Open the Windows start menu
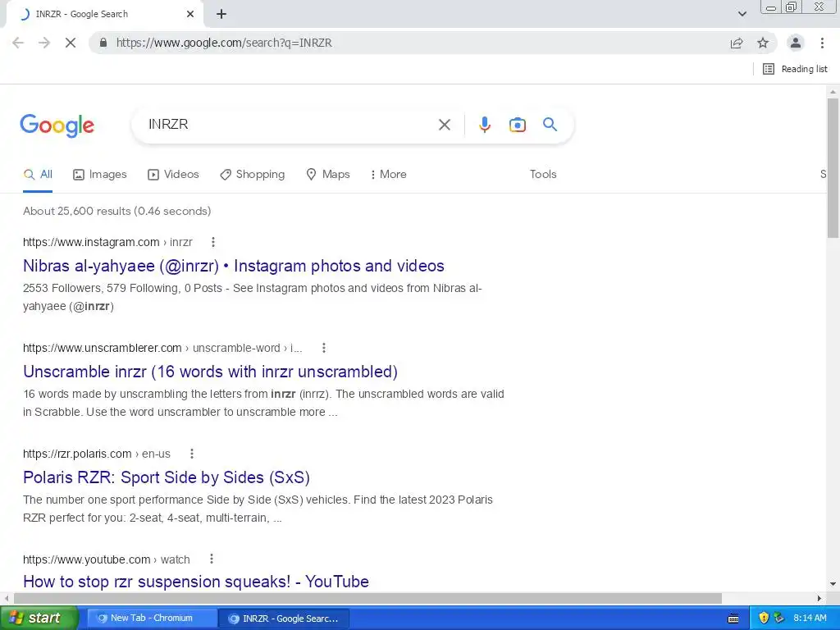Screen dimensions: 840x630 39,619
